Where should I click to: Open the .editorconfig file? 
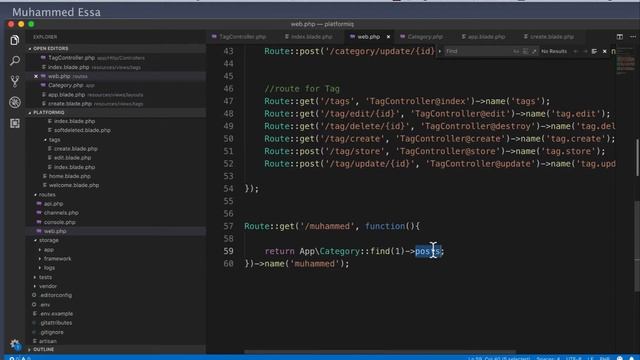[x=56, y=295]
